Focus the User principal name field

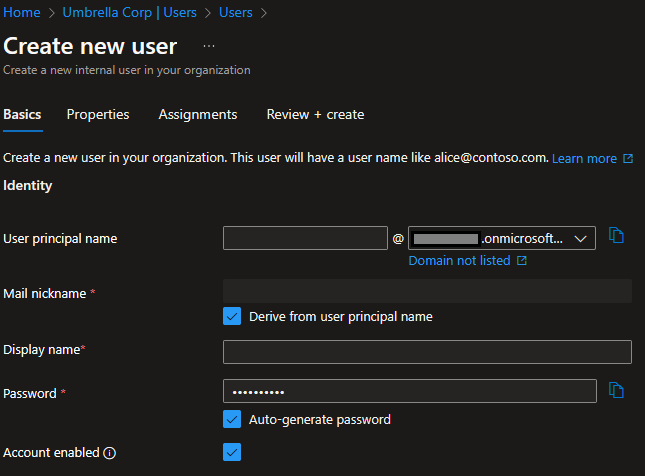coord(305,238)
